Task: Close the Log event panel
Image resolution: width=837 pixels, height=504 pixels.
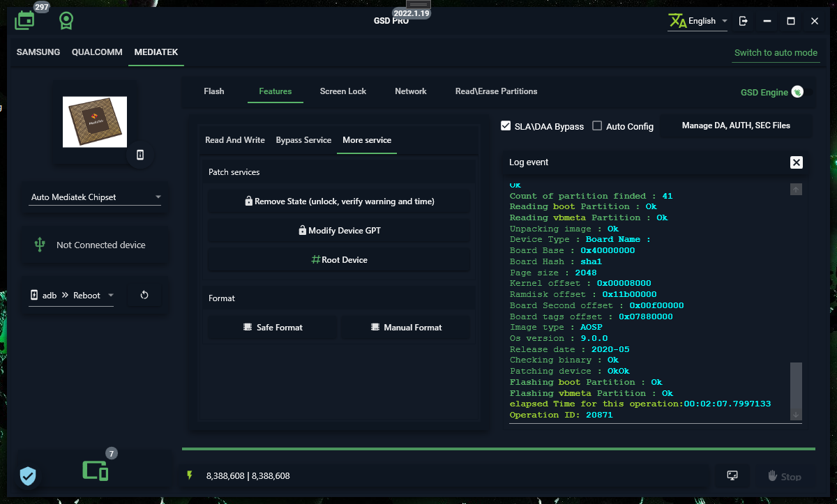Action: 797,162
